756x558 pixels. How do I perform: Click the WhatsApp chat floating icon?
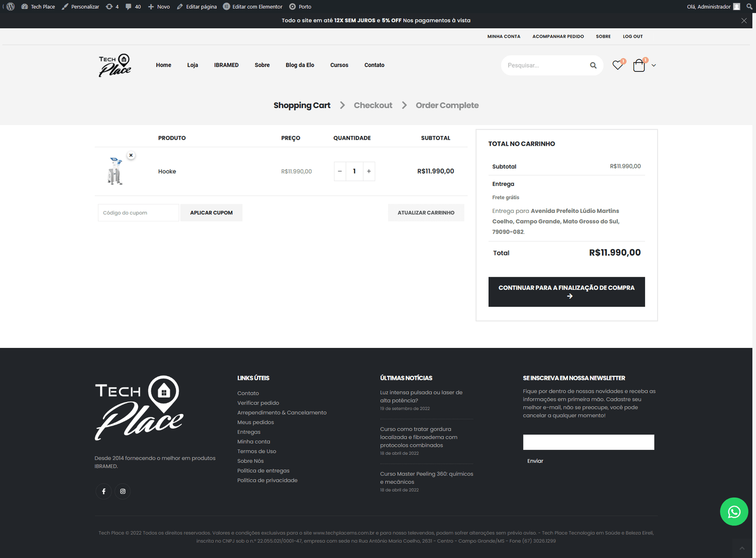(x=734, y=512)
